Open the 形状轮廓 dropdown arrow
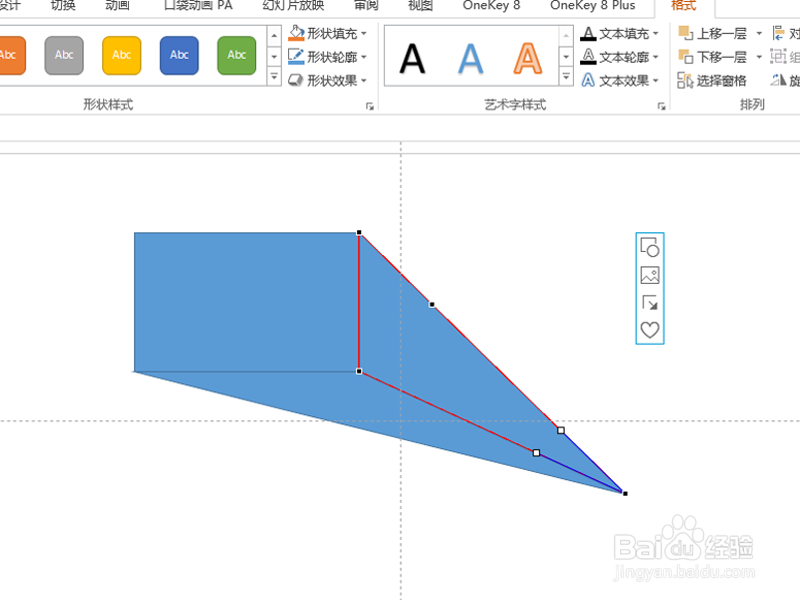Image resolution: width=800 pixels, height=600 pixels. [364, 57]
